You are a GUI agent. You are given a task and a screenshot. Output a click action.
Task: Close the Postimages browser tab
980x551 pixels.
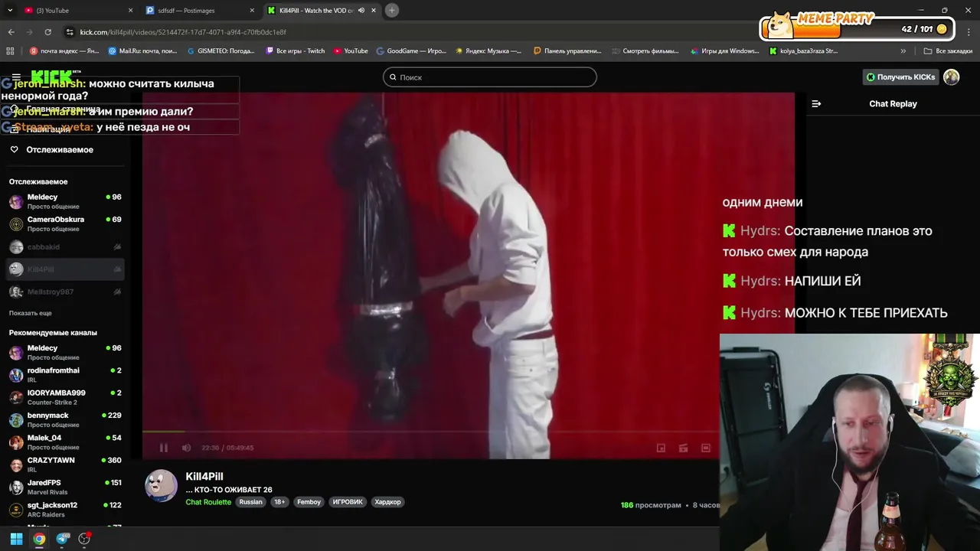(252, 10)
